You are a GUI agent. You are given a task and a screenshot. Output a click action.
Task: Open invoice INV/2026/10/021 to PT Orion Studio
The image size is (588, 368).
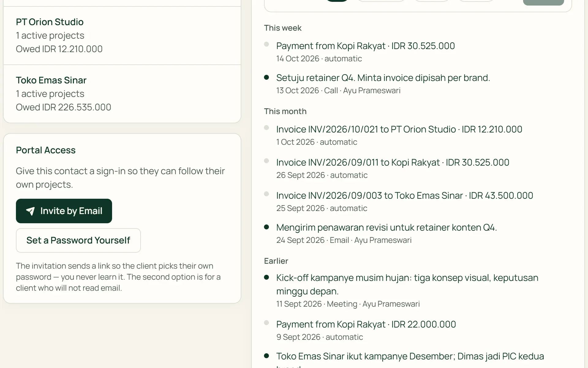399,129
